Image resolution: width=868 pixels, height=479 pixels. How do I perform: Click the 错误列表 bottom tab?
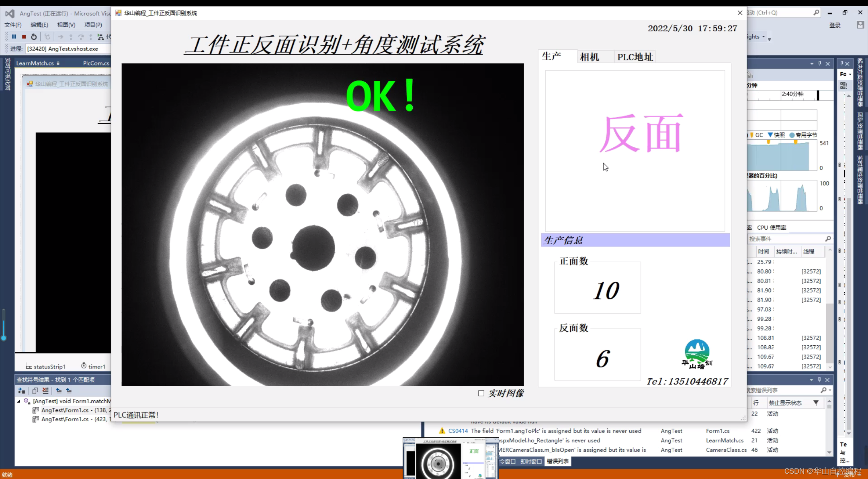pyautogui.click(x=557, y=461)
